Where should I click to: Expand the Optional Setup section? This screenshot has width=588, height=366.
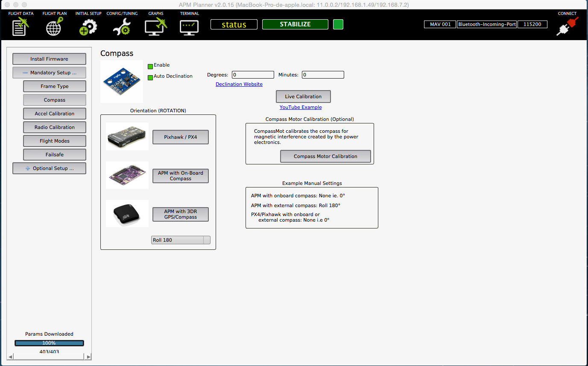coord(49,168)
